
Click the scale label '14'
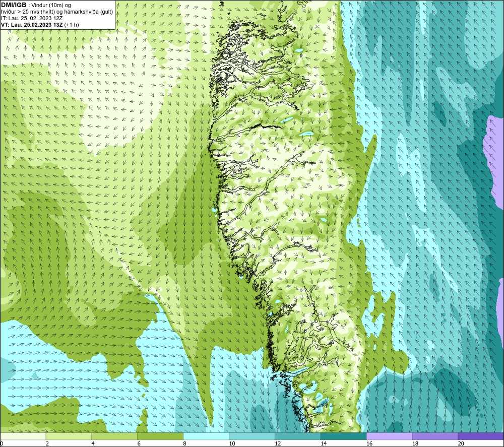click(324, 443)
